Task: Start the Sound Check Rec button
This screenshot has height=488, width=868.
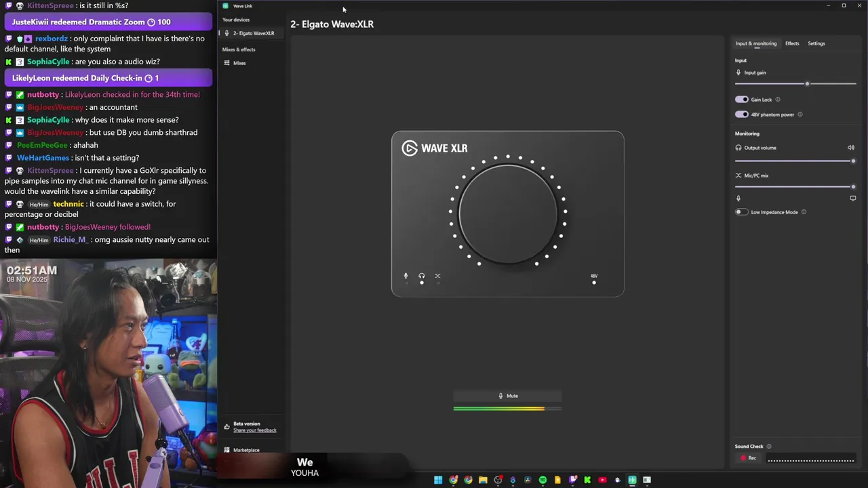Action: pyautogui.click(x=749, y=458)
